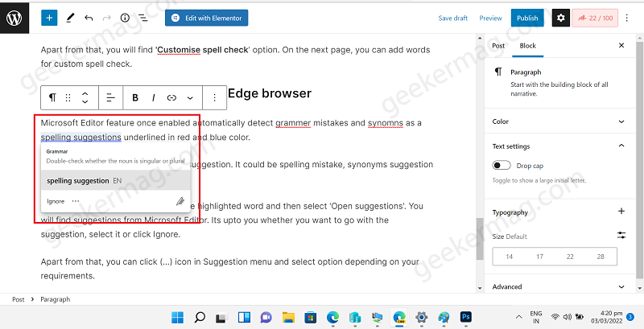Toggle italic formatting

point(153,97)
